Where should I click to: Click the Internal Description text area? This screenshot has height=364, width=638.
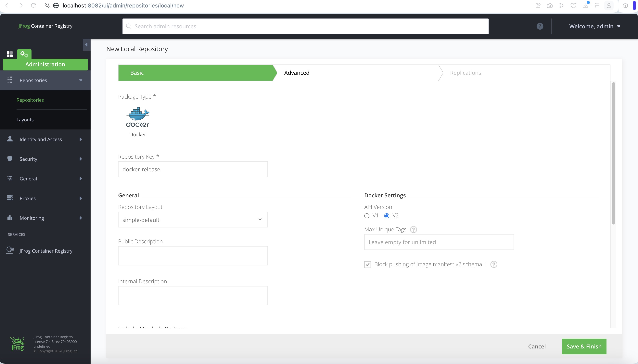[193, 296]
